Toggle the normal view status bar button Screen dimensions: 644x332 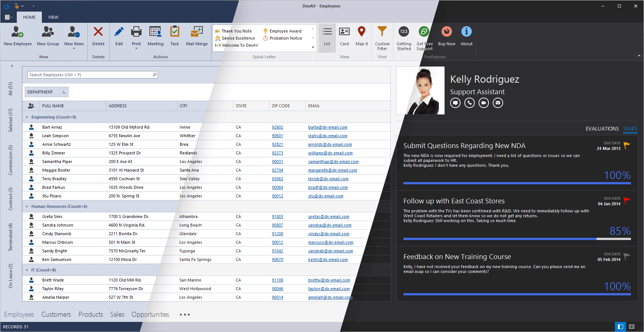(x=620, y=327)
